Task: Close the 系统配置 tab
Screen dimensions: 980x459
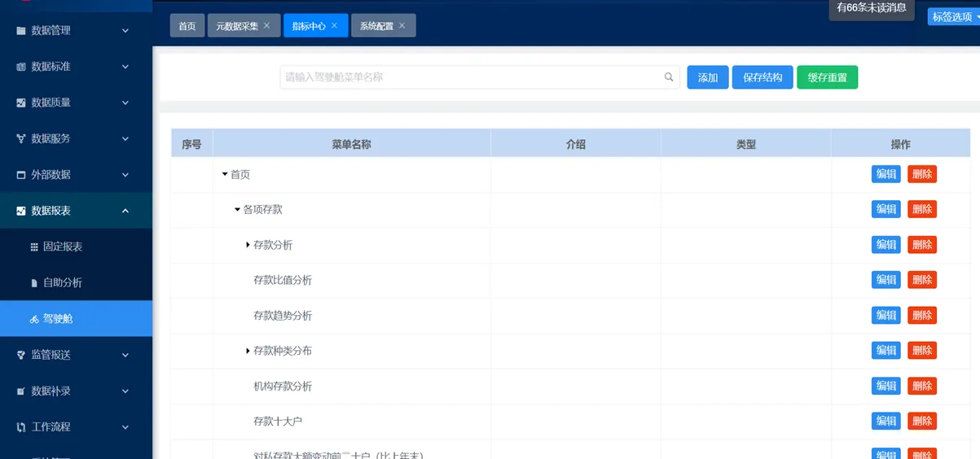Action: tap(402, 26)
